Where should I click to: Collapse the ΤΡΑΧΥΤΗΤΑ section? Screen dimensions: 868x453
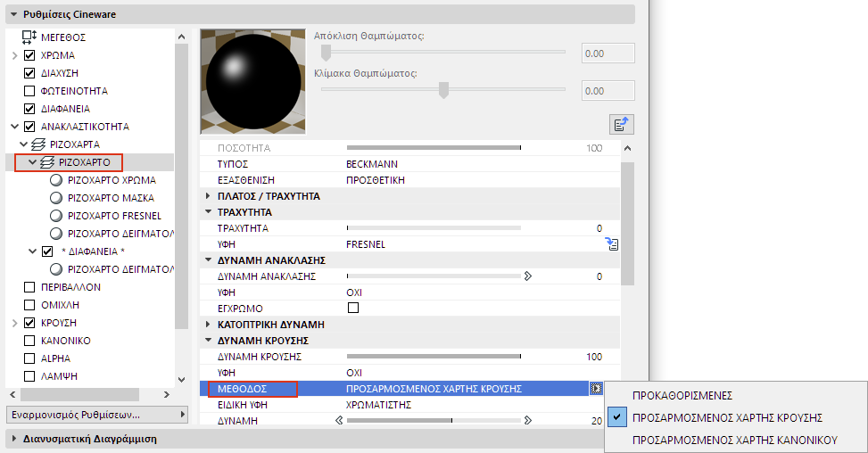pos(208,212)
